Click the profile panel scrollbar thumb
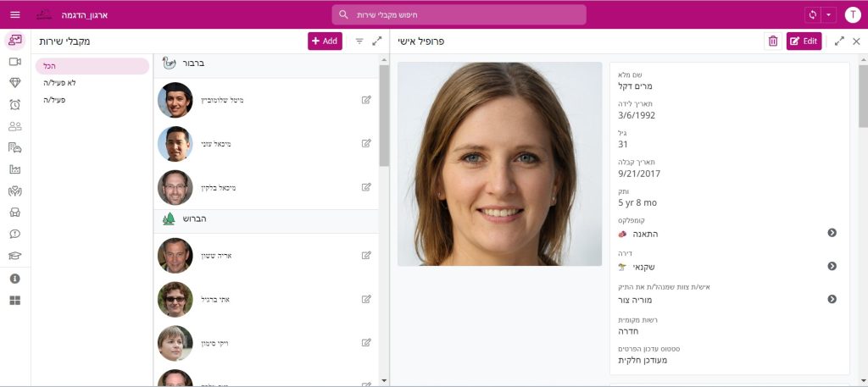Viewport: 868px width, 387px height. (x=863, y=97)
